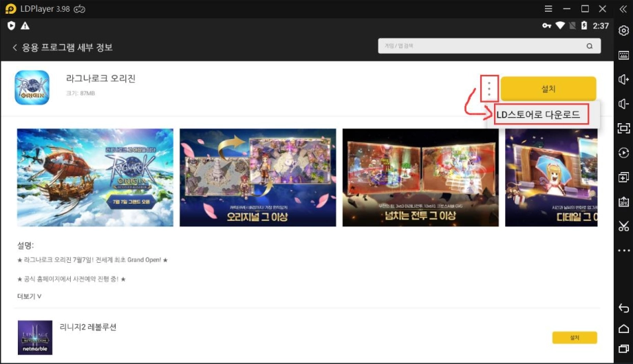Open the 디테일 screenshot thumbnail
Viewport: 633px width, 364px height.
tap(551, 178)
